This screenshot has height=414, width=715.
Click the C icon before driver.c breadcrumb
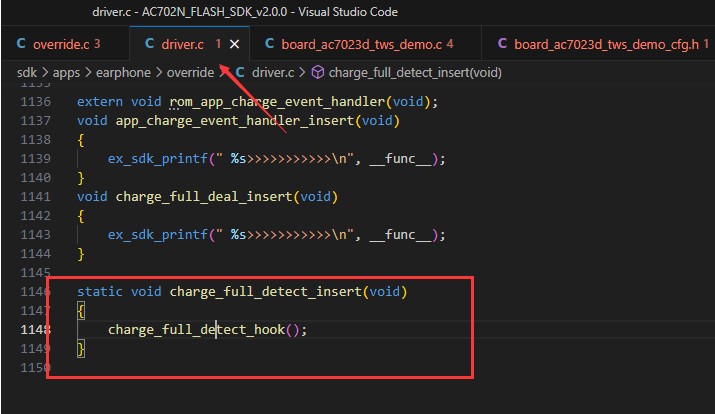pyautogui.click(x=240, y=72)
